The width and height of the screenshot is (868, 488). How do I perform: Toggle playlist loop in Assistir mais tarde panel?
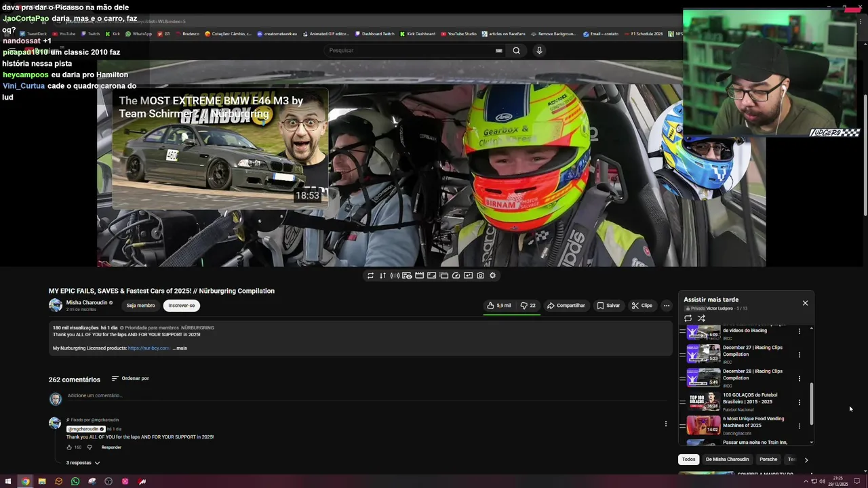688,318
